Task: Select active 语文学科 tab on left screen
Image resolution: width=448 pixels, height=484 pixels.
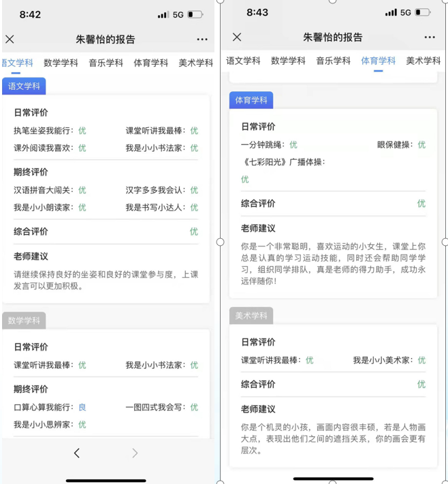Action: coord(17,63)
